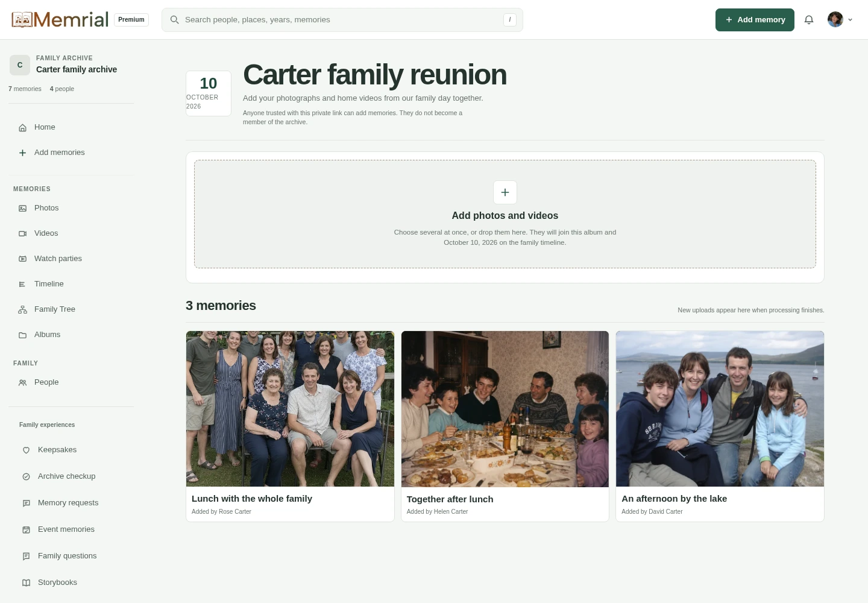The height and width of the screenshot is (603, 868).
Task: Click Add photos and videos
Action: (x=505, y=215)
